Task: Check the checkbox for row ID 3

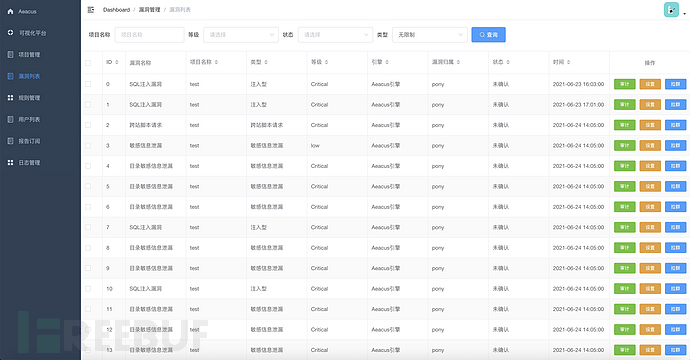Action: coord(88,145)
